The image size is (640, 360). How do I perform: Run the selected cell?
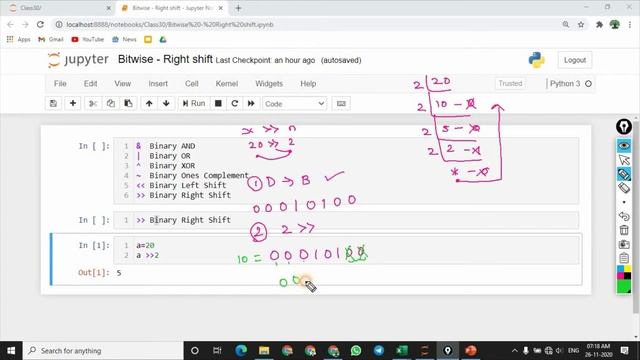194,104
